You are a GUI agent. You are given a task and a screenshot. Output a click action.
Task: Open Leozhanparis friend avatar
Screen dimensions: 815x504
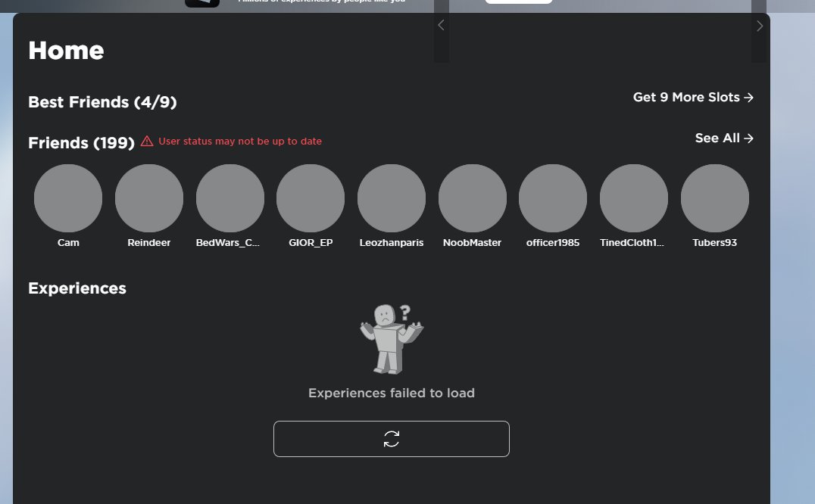point(392,198)
